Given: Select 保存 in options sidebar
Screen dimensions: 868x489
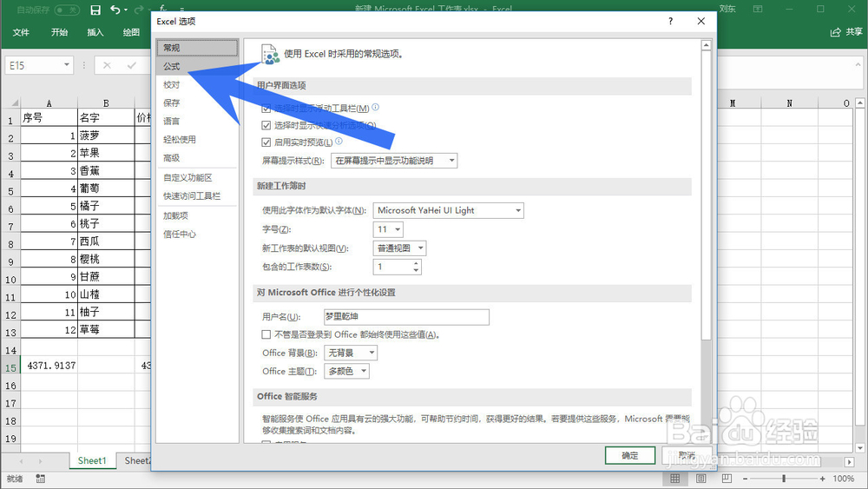Looking at the screenshot, I should 196,102.
